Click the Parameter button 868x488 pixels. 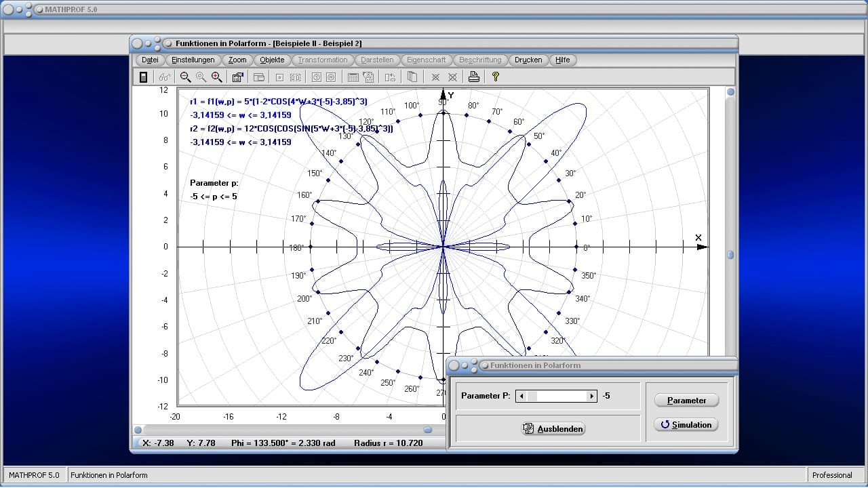point(686,401)
